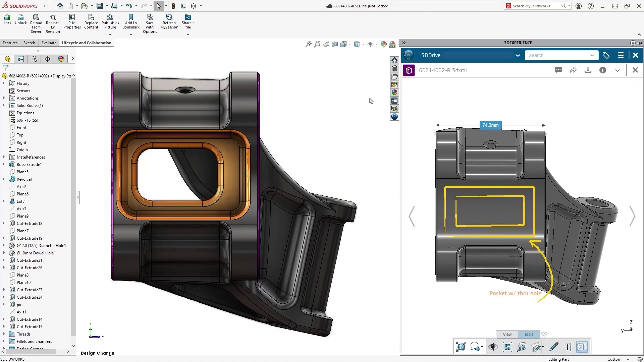Click the Text annotation icon in 3DDrive

pyautogui.click(x=568, y=347)
